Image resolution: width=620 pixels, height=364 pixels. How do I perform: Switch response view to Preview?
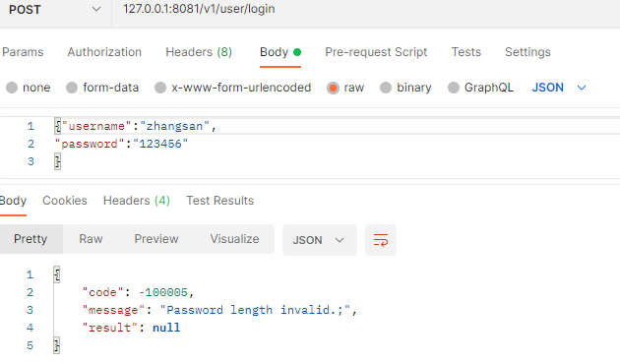point(156,239)
